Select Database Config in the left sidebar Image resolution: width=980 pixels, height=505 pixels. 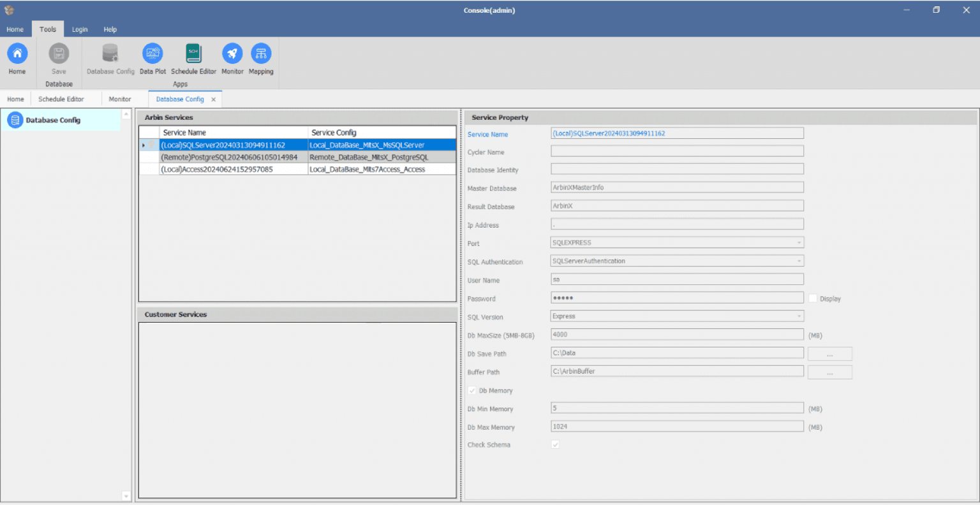(54, 120)
